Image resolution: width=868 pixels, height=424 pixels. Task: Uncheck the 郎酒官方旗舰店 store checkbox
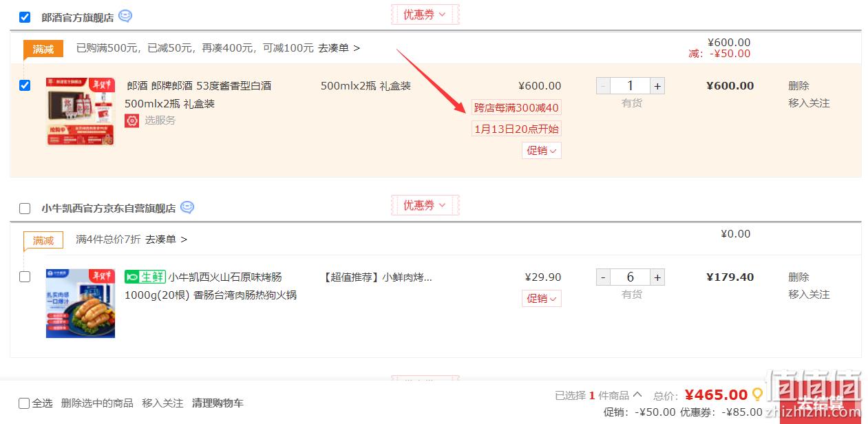[25, 17]
